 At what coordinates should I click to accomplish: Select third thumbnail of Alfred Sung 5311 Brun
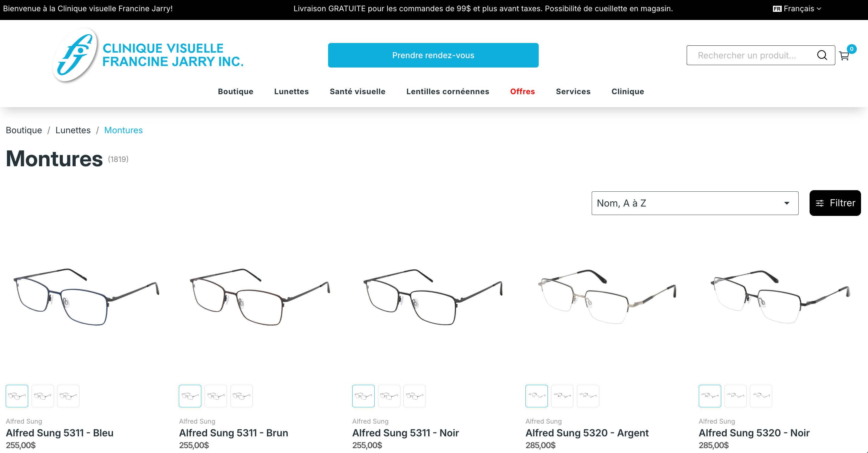[x=241, y=396]
